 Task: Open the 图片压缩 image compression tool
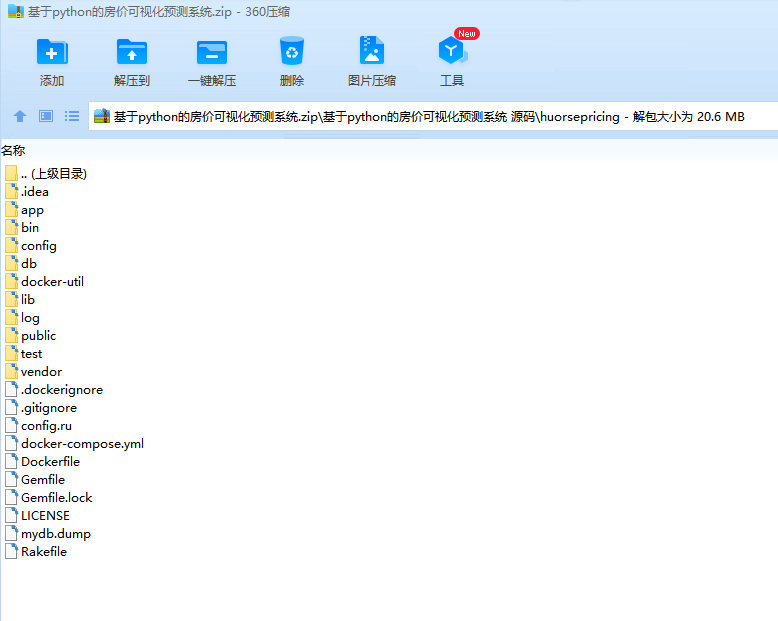point(372,51)
